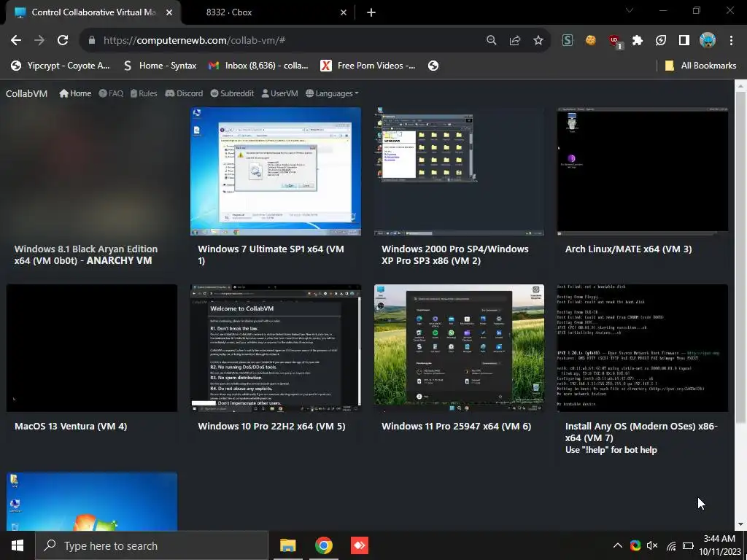Screen dimensions: 747x560
Task: Open the Chrome profile avatar
Action: (x=708, y=41)
